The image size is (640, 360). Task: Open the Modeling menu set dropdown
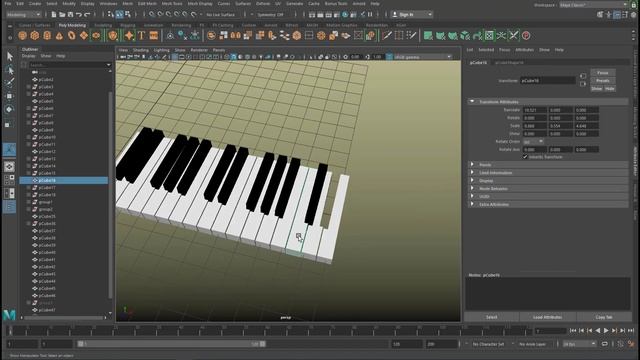pyautogui.click(x=24, y=15)
